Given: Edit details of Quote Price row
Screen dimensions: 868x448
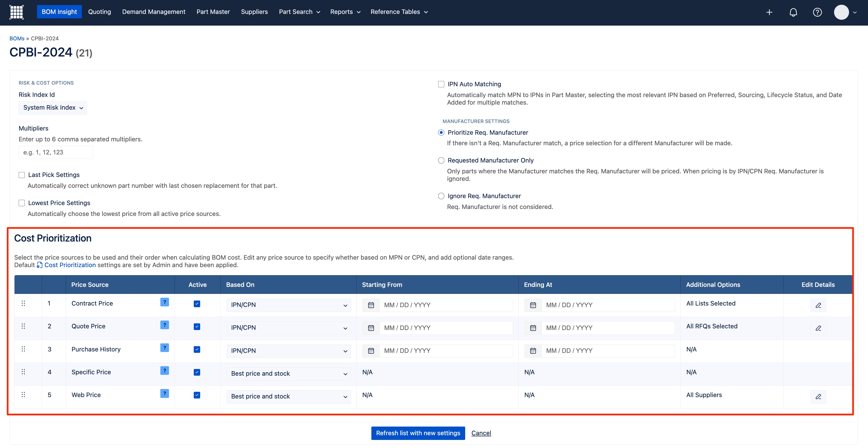Looking at the screenshot, I should coord(818,328).
